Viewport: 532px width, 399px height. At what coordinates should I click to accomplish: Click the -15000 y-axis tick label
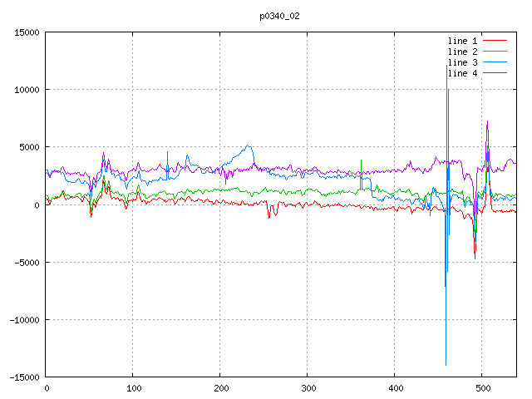(24, 377)
